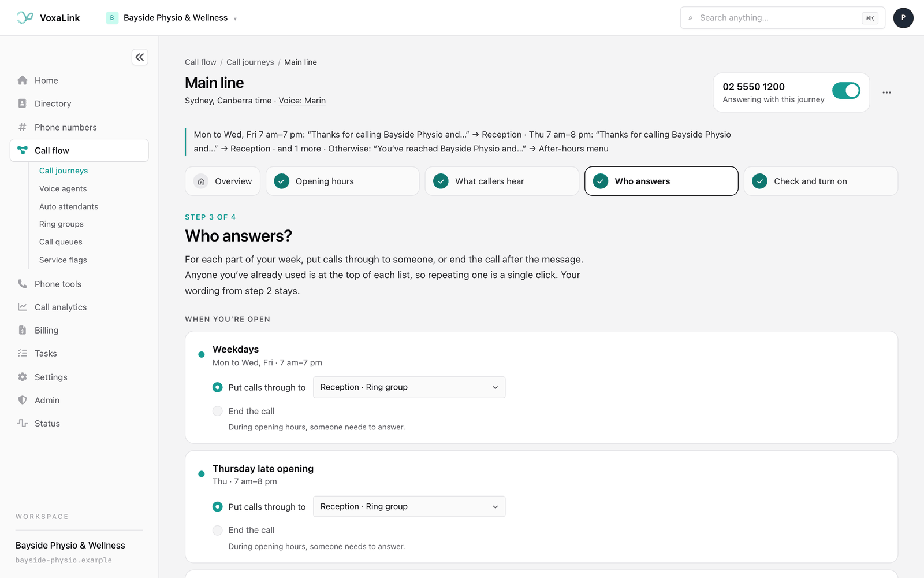Switch to the Who answers step tab
924x578 pixels.
661,181
